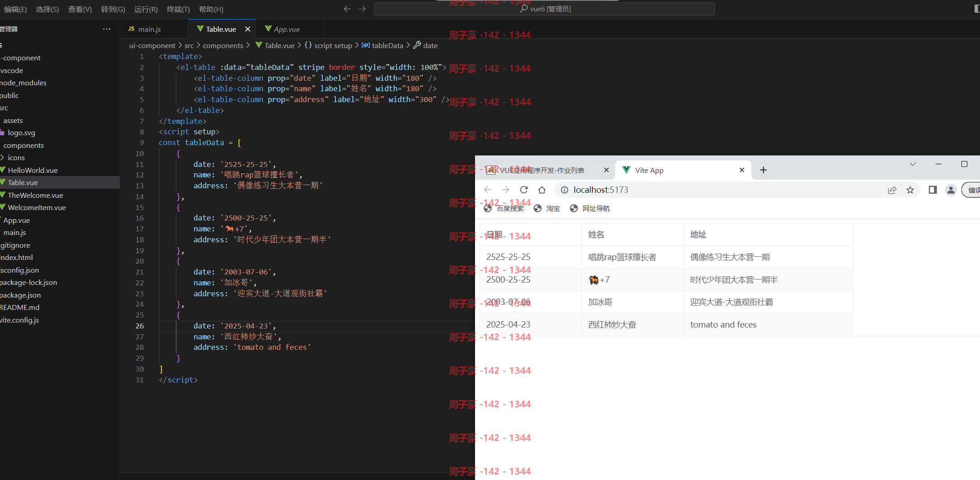Click line number 26 in editor gutter

pos(140,326)
